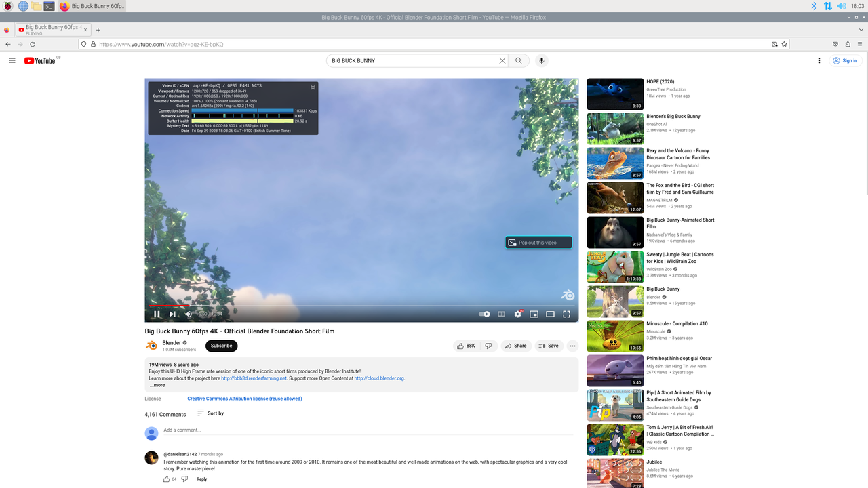Open Raspberry Pi main menu
Image resolution: width=868 pixels, height=488 pixels.
coord(8,6)
